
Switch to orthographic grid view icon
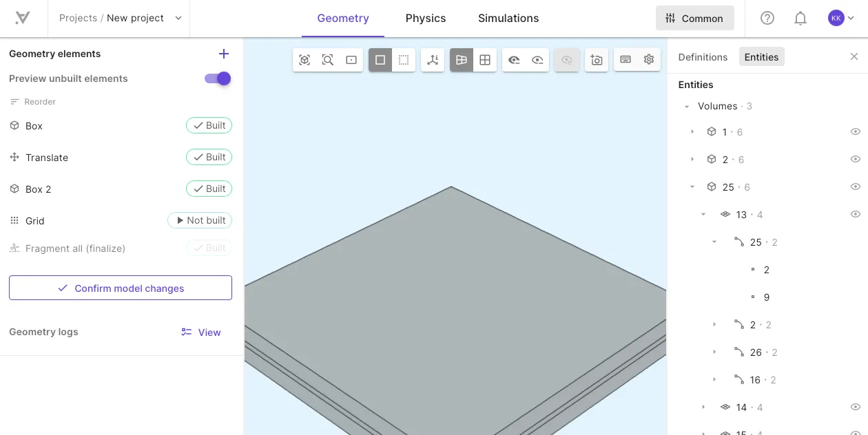(485, 60)
